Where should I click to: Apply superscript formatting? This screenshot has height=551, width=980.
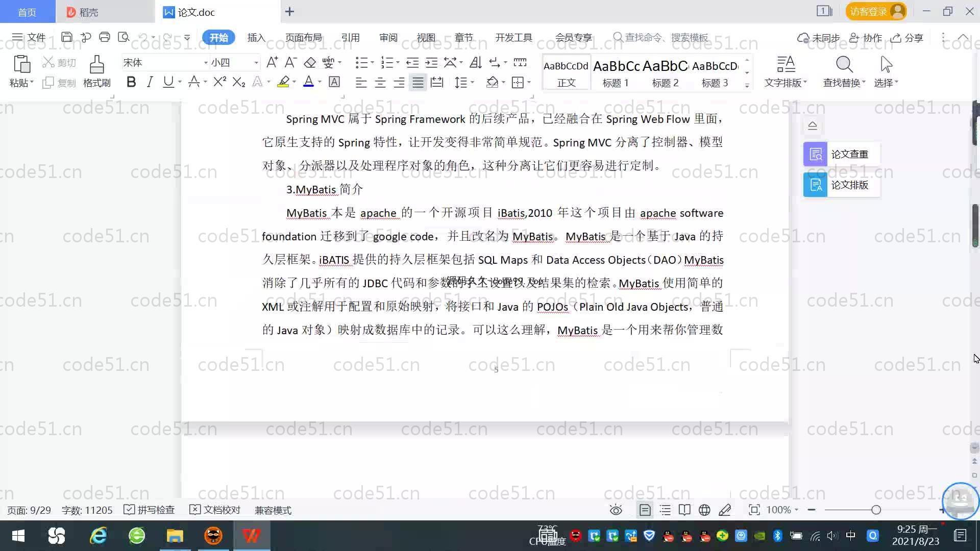(x=219, y=82)
